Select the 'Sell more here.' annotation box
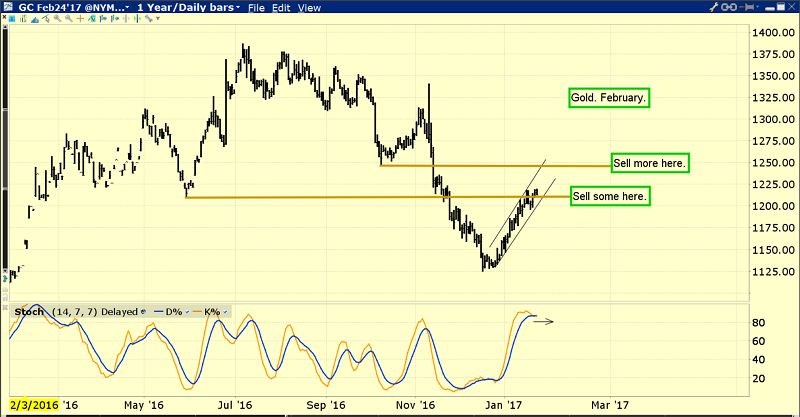 click(648, 162)
